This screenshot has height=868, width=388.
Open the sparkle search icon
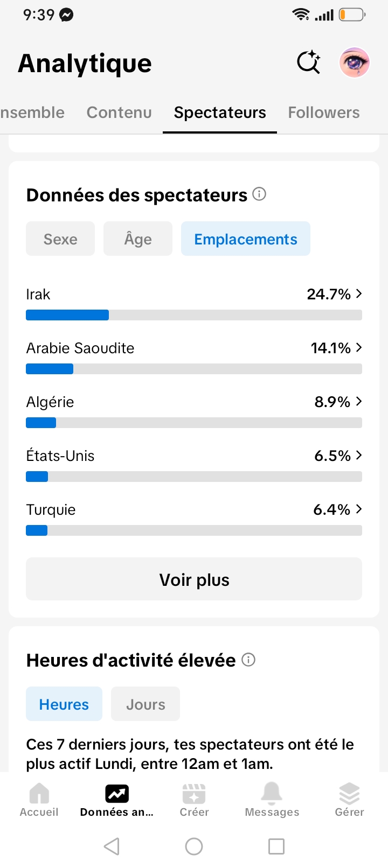pos(309,62)
